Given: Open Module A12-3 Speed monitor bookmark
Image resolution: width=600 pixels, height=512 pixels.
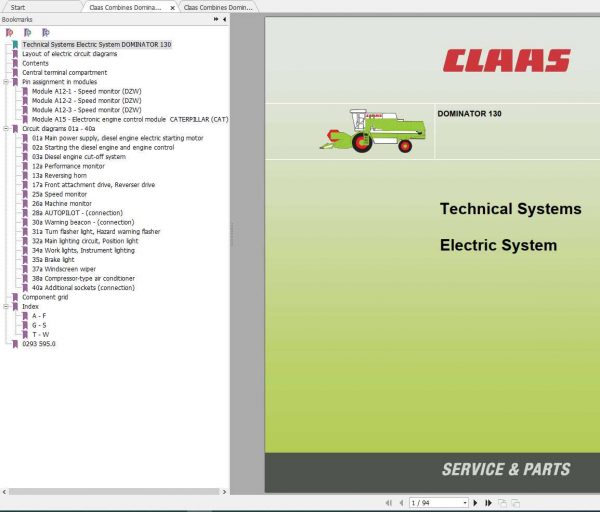Looking at the screenshot, I should 86,110.
